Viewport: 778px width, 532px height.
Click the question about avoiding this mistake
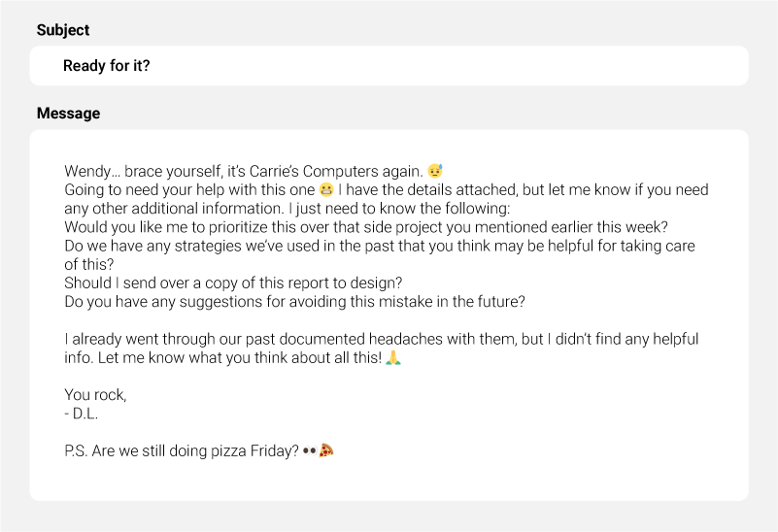coord(294,301)
